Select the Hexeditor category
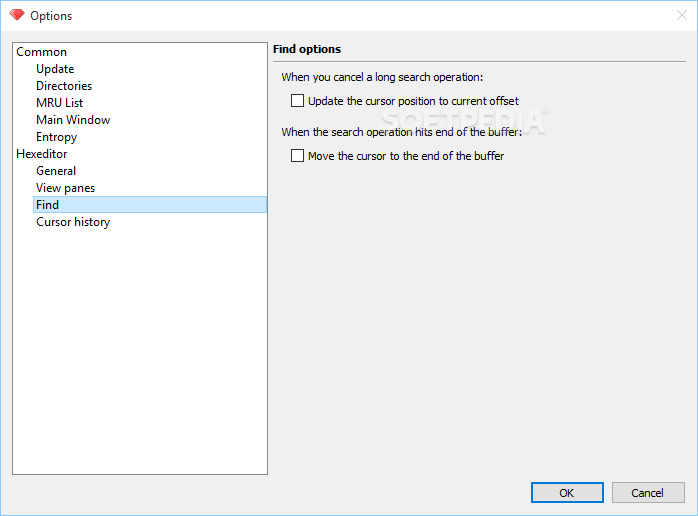The height and width of the screenshot is (516, 698). [x=42, y=154]
